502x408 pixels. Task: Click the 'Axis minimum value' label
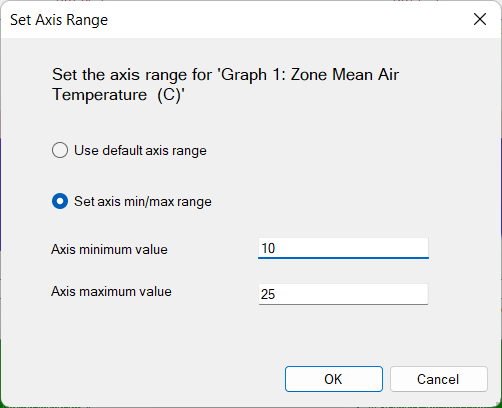[x=109, y=249]
